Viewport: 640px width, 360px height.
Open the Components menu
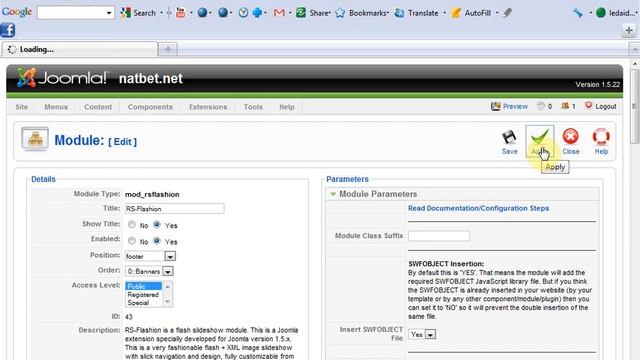150,107
